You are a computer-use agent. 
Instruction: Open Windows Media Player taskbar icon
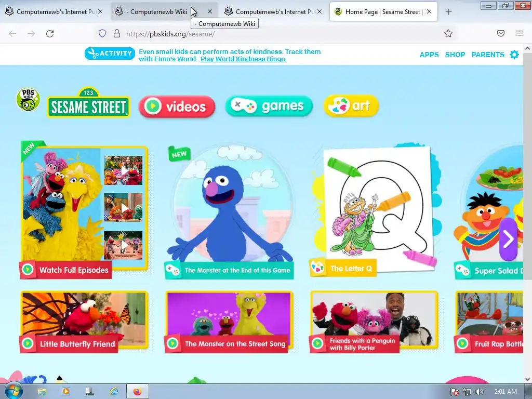(x=66, y=392)
